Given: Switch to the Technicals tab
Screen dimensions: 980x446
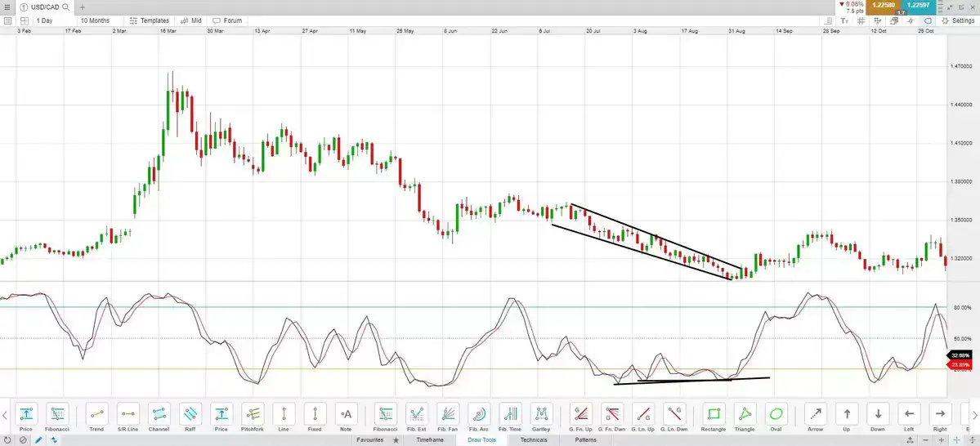Looking at the screenshot, I should click(534, 440).
